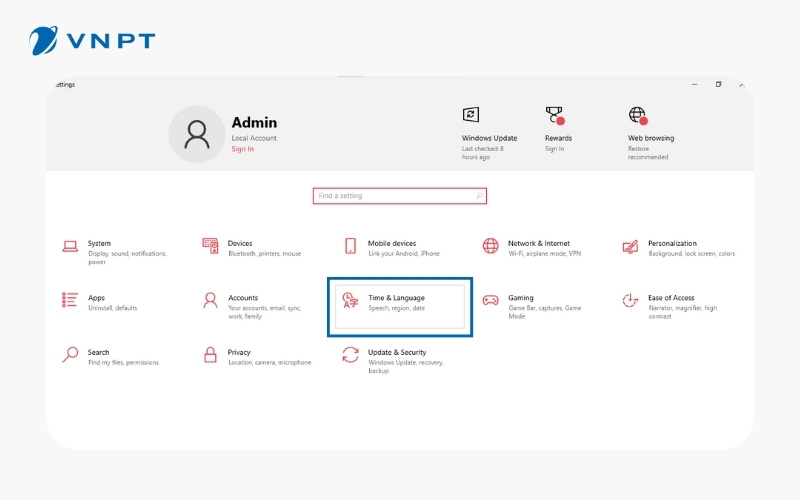Image resolution: width=800 pixels, height=500 pixels.
Task: Open the Search magnifier category icon
Action: (70, 354)
